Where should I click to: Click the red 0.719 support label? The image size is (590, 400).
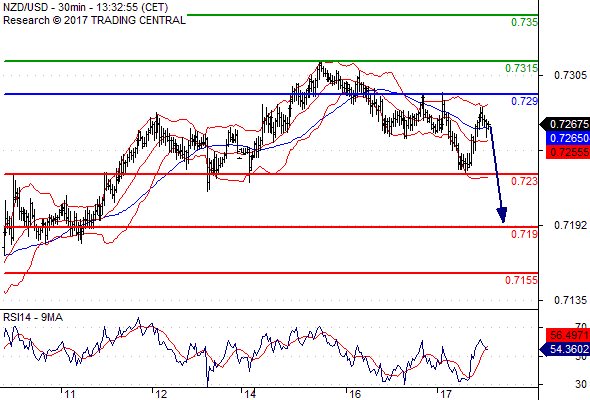coord(524,234)
